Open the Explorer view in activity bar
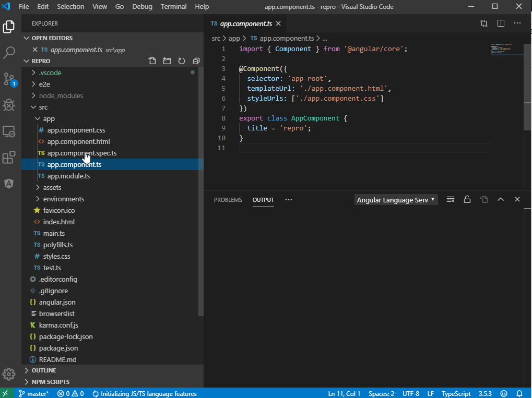The height and width of the screenshot is (398, 532). (9, 27)
